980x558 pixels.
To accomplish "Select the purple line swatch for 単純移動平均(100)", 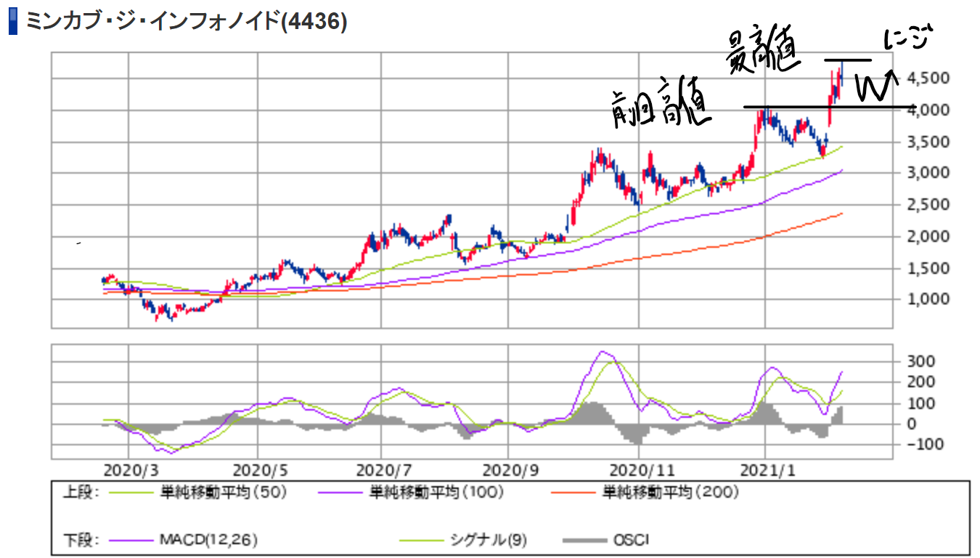I will (341, 493).
